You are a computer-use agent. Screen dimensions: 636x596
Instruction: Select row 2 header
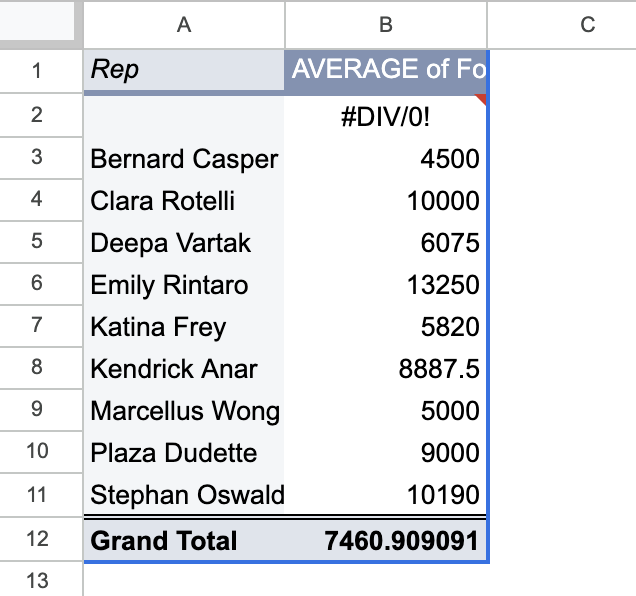[41, 115]
